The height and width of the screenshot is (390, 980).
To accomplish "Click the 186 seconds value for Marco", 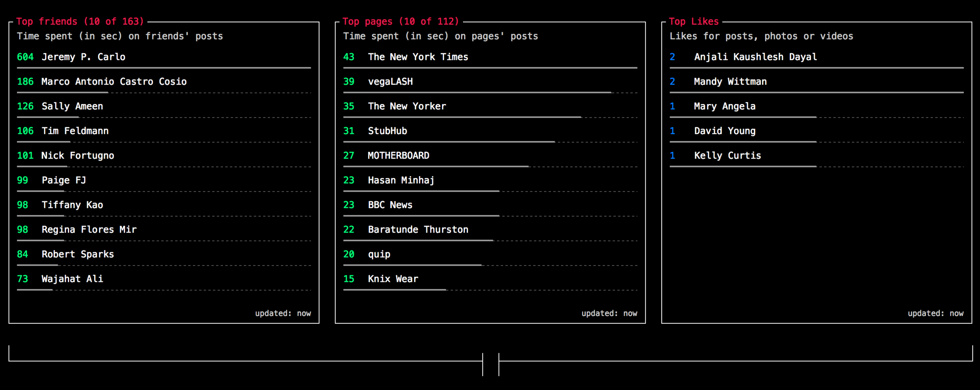I will pyautogui.click(x=25, y=82).
